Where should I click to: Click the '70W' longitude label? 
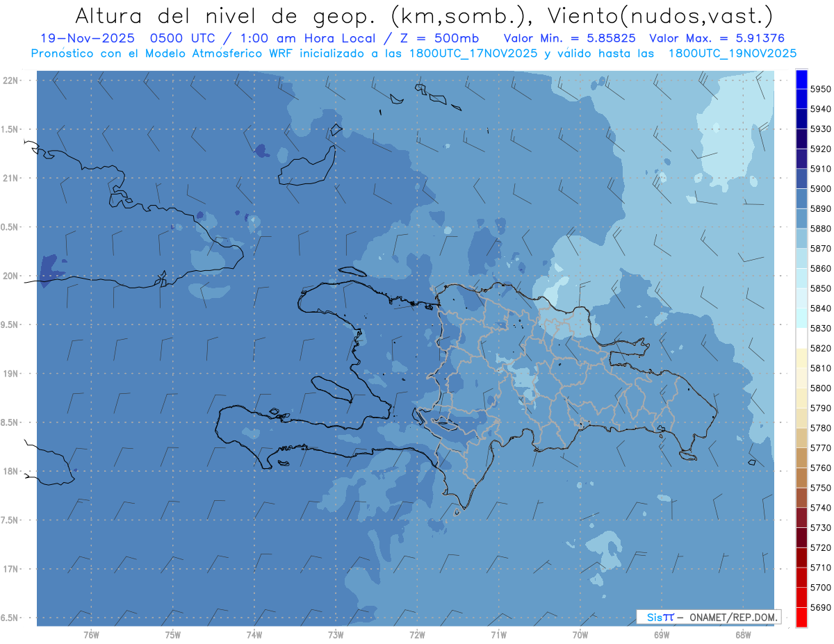click(580, 634)
